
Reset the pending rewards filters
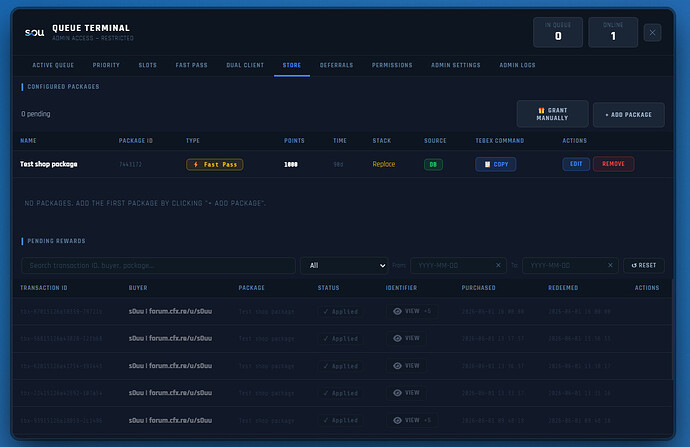(x=644, y=265)
